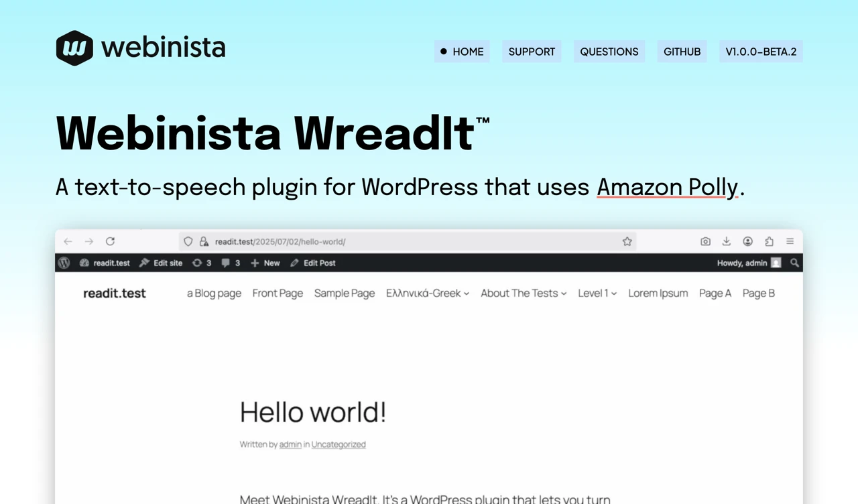Open Sample Page in site menu
858x504 pixels.
(345, 293)
